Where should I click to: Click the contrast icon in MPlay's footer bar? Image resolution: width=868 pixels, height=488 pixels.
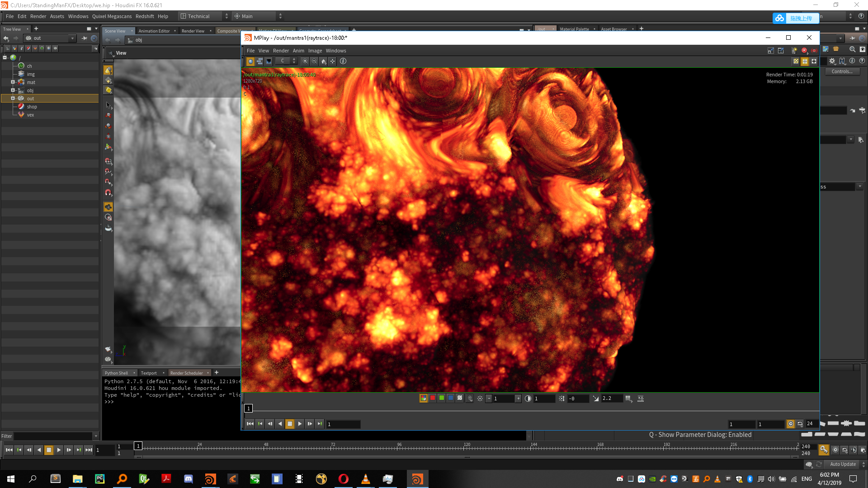[x=528, y=399]
